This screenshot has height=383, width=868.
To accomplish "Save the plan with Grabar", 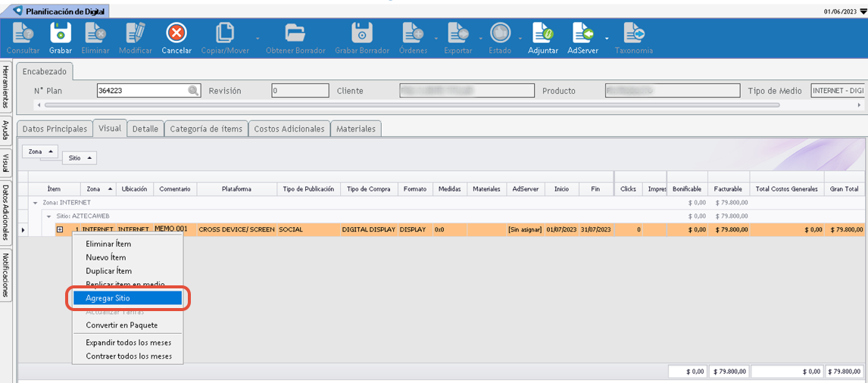I will point(61,34).
